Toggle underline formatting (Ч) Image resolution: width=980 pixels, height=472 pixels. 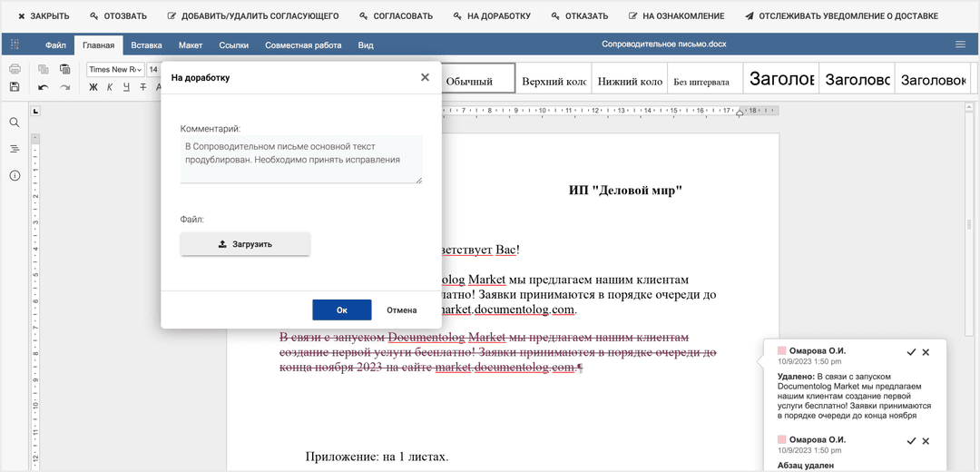(126, 87)
